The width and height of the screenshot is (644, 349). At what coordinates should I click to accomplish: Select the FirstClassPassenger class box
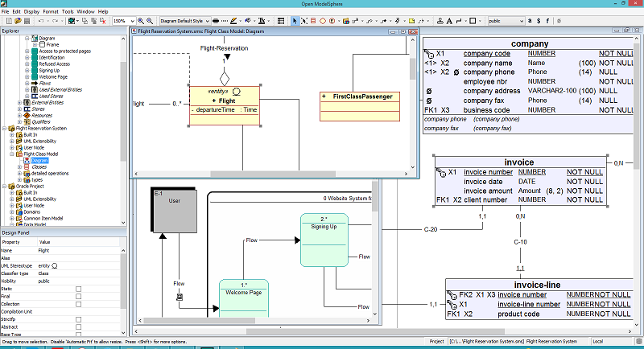pos(361,96)
